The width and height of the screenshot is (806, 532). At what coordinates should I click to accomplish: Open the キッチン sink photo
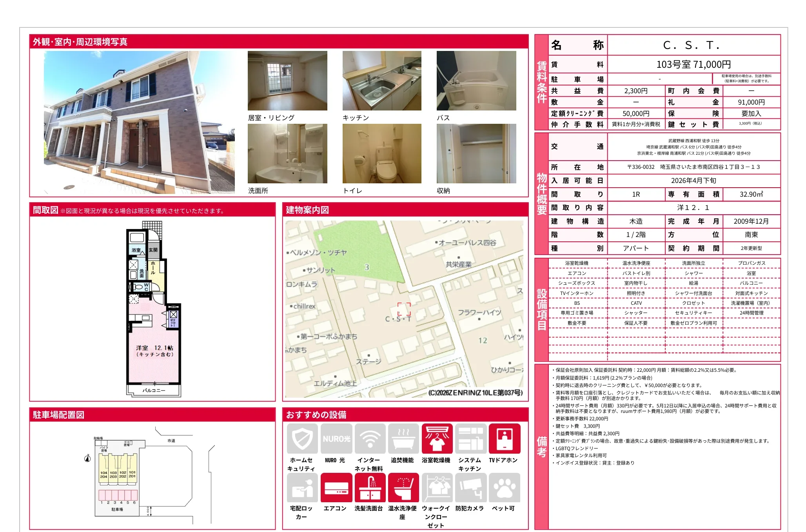pyautogui.click(x=382, y=81)
